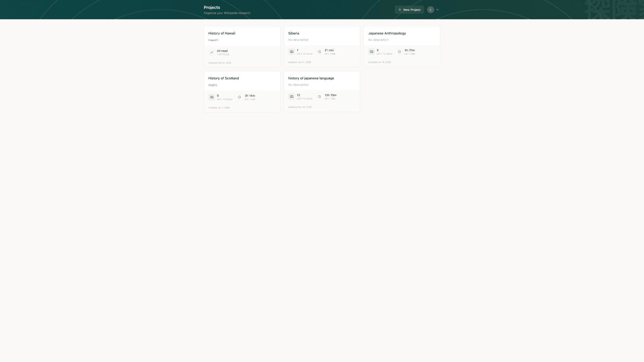Screen dimensions: 644x362
Task: Open the History of Scotland project
Action: (x=242, y=92)
